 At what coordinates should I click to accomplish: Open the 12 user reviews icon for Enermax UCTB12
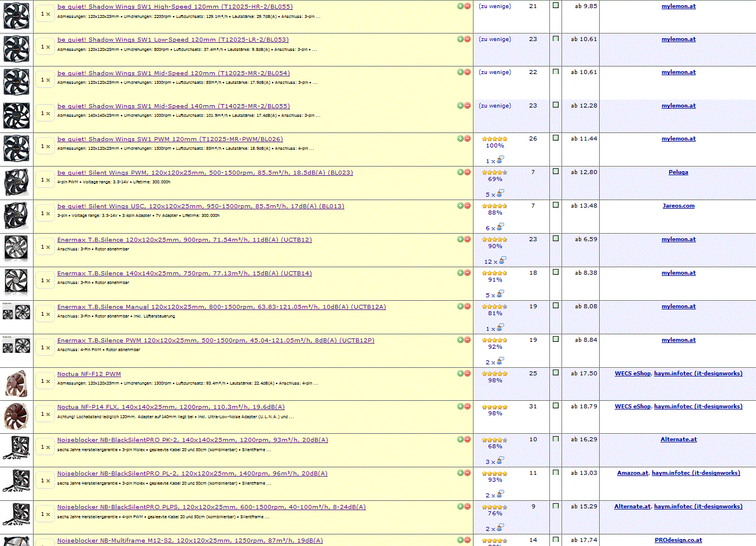pyautogui.click(x=502, y=260)
